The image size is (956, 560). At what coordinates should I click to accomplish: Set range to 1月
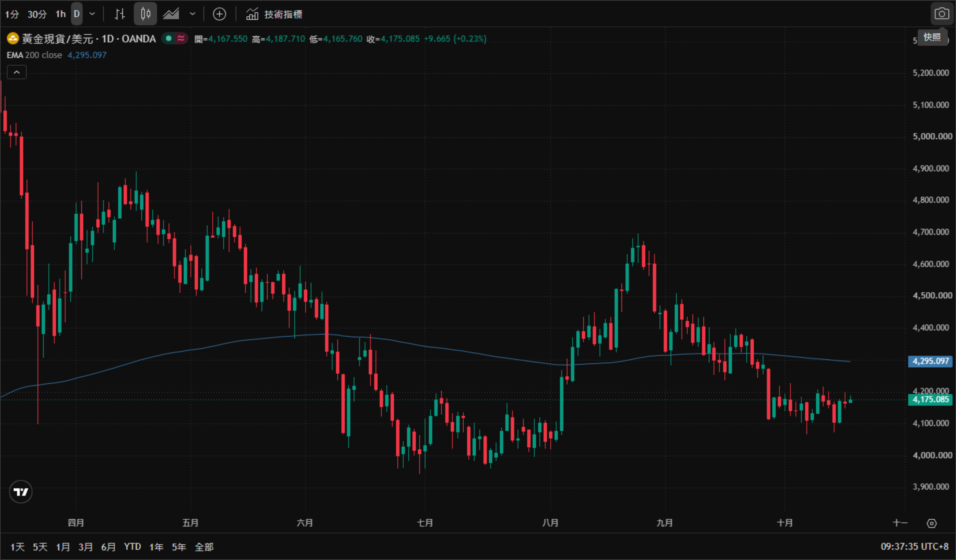click(63, 547)
